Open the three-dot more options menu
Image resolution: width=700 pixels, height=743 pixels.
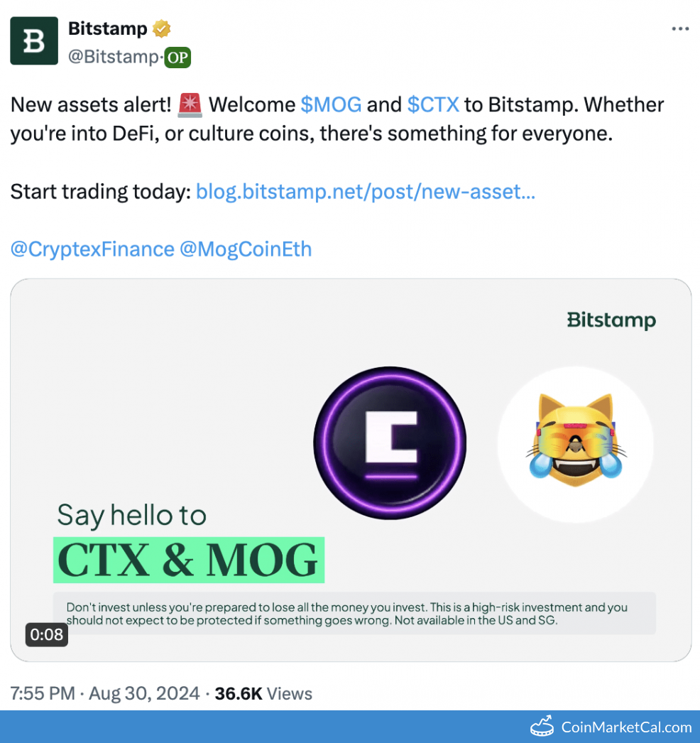click(680, 29)
